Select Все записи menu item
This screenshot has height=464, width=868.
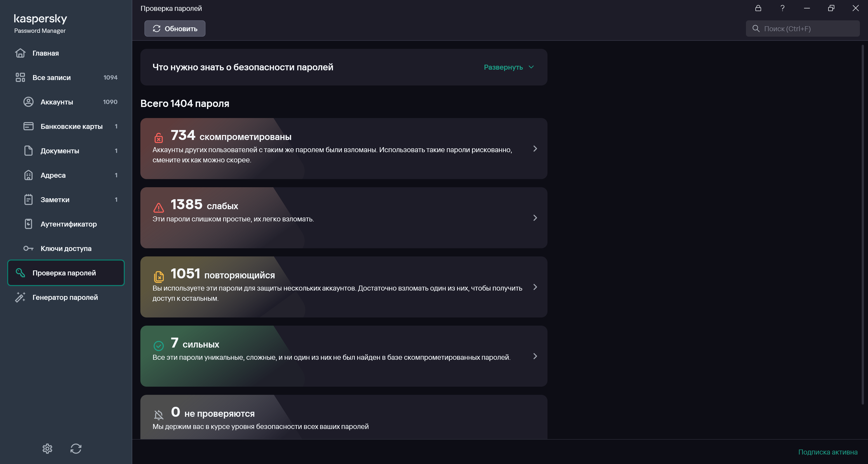point(52,78)
